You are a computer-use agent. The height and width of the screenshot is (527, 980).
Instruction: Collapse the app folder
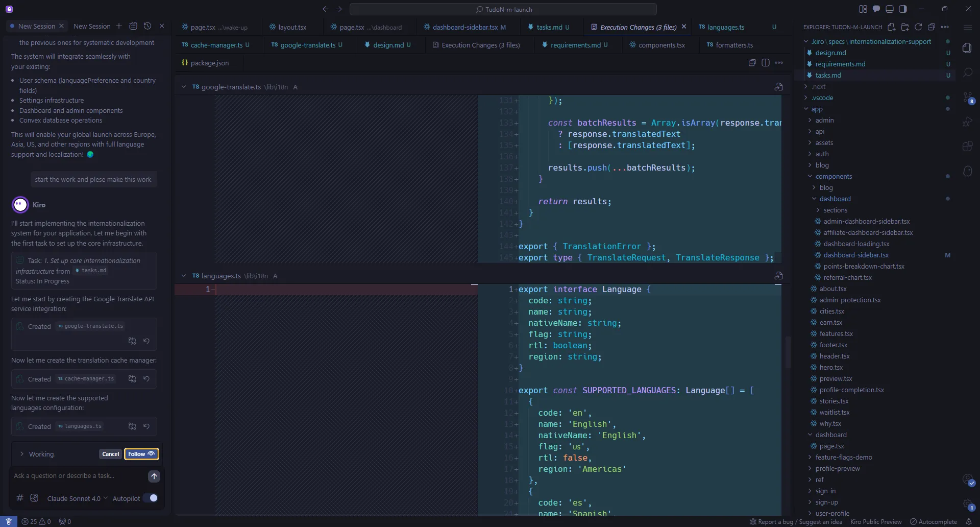[805, 109]
